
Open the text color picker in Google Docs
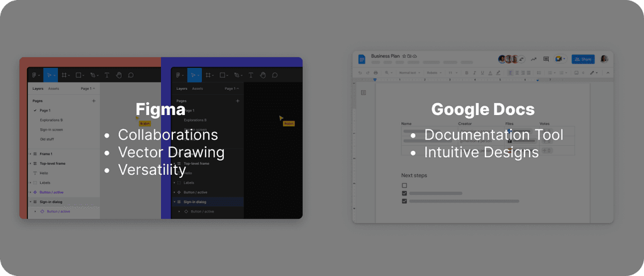(x=490, y=73)
